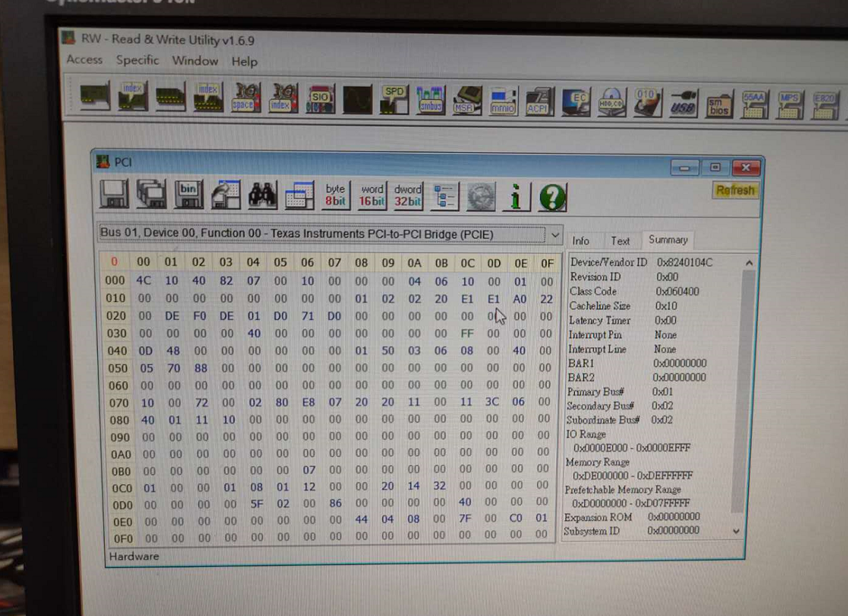This screenshot has width=848, height=616.
Task: Switch to byte 8bit view
Action: pyautogui.click(x=335, y=196)
